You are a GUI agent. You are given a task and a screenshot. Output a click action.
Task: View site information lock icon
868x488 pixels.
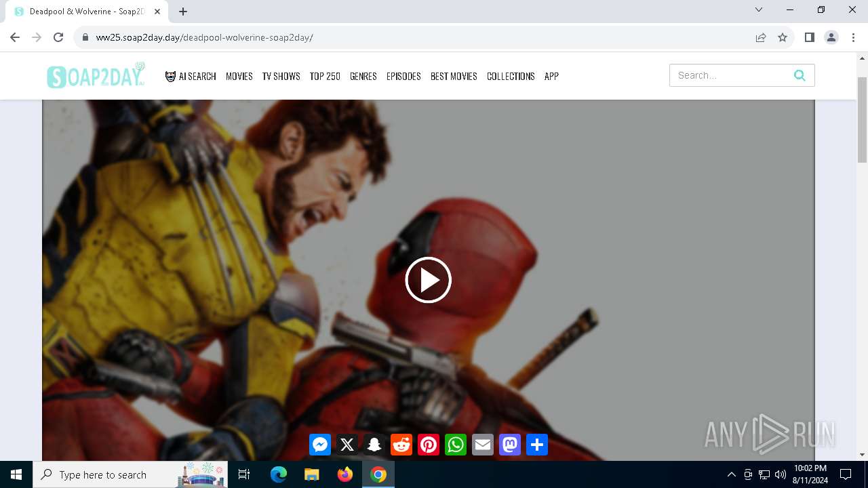85,37
